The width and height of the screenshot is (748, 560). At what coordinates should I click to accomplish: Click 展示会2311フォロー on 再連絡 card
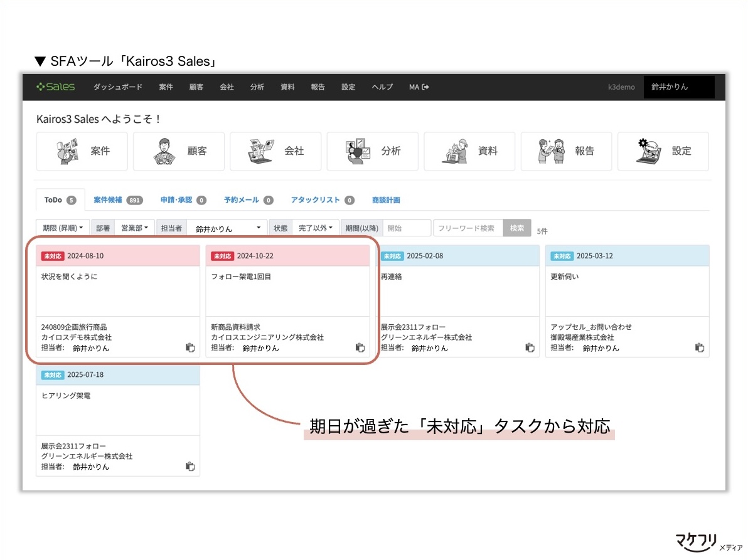(x=413, y=327)
